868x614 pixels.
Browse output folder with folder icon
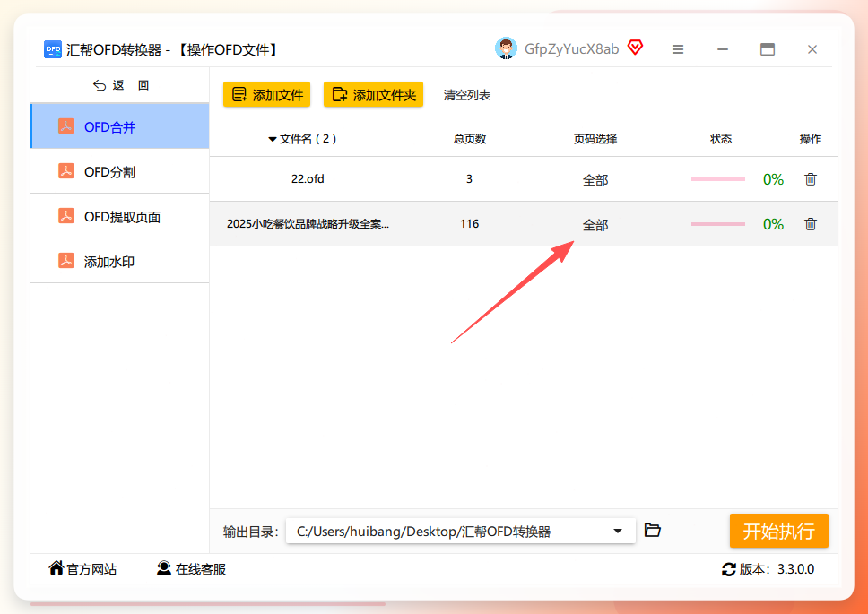coord(653,531)
